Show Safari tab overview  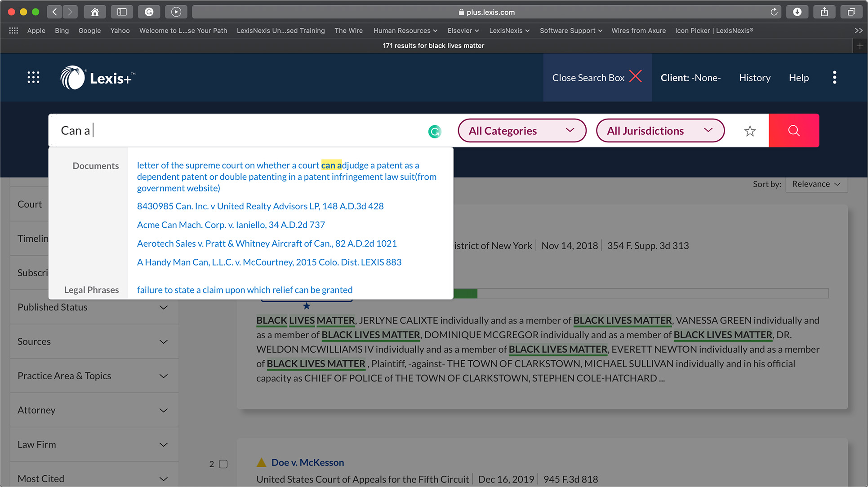[851, 12]
